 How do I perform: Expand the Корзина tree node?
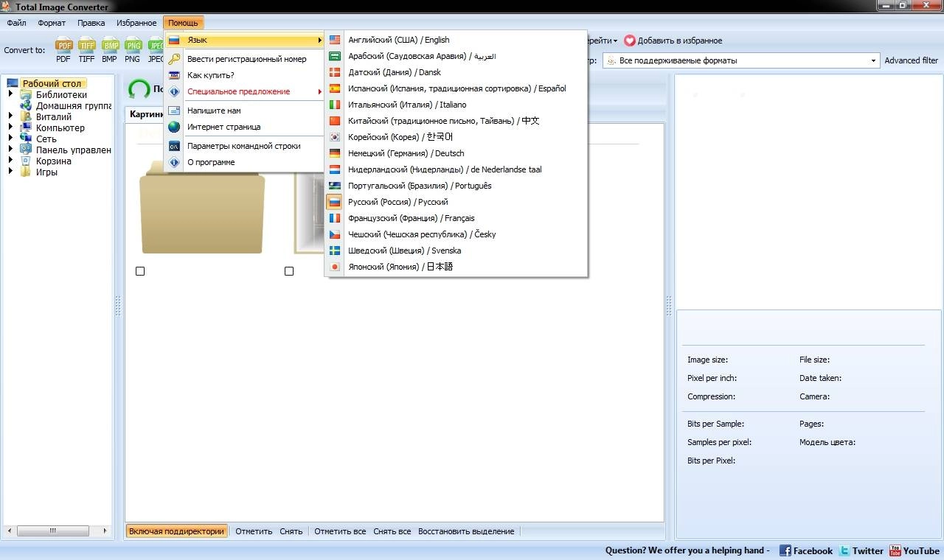point(11,161)
